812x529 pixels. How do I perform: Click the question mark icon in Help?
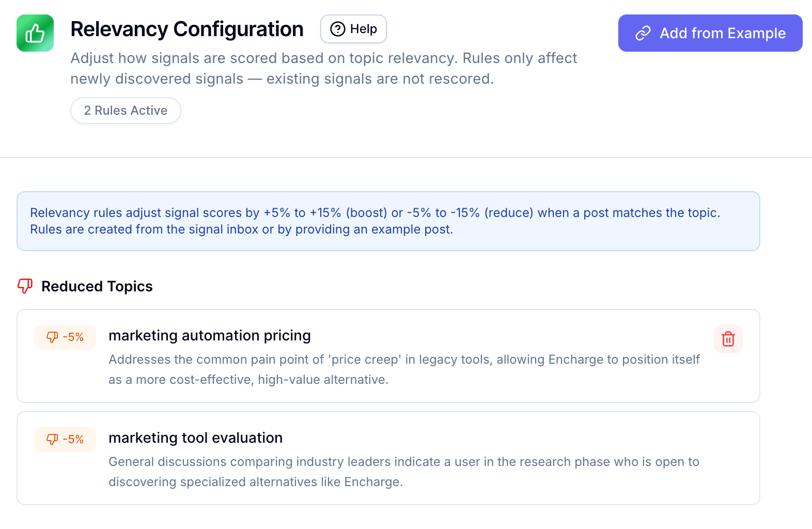pyautogui.click(x=337, y=29)
